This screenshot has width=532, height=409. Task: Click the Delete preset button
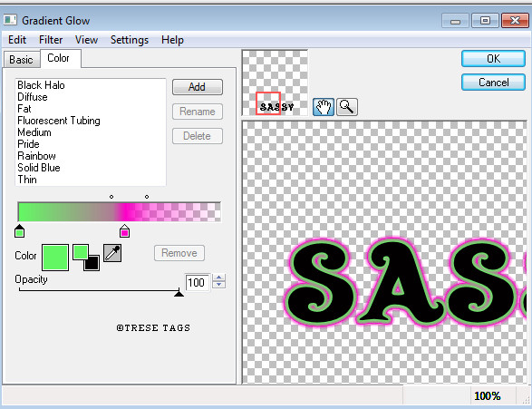(198, 136)
